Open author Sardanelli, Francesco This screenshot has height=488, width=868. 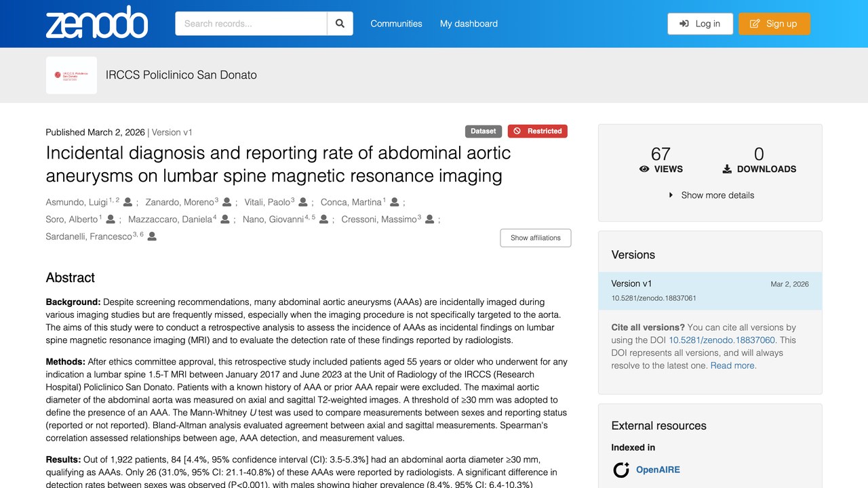(89, 237)
